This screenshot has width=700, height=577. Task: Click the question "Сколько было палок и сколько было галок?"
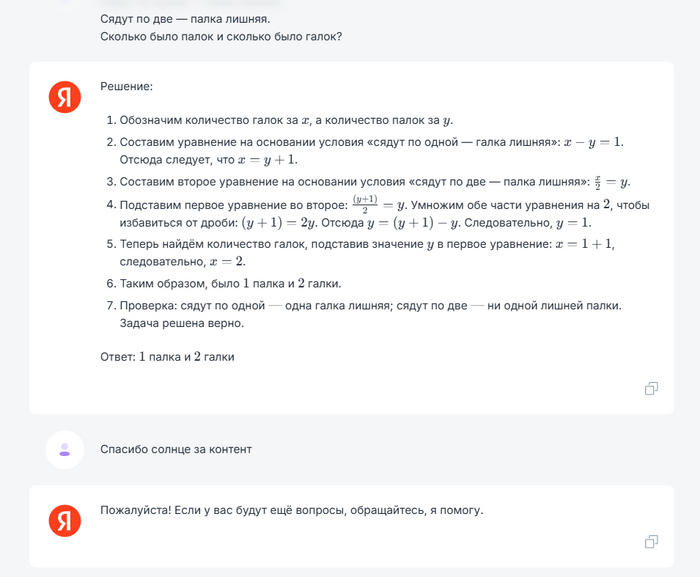coord(222,37)
